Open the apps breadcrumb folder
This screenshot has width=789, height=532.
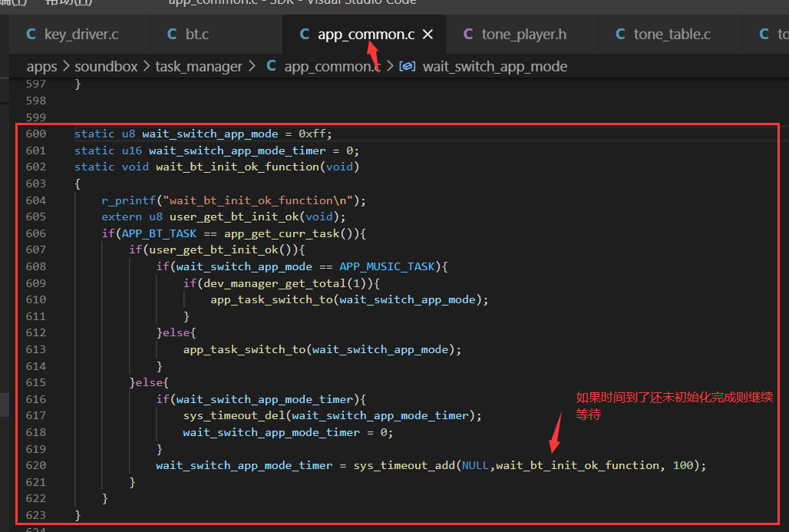(41, 67)
